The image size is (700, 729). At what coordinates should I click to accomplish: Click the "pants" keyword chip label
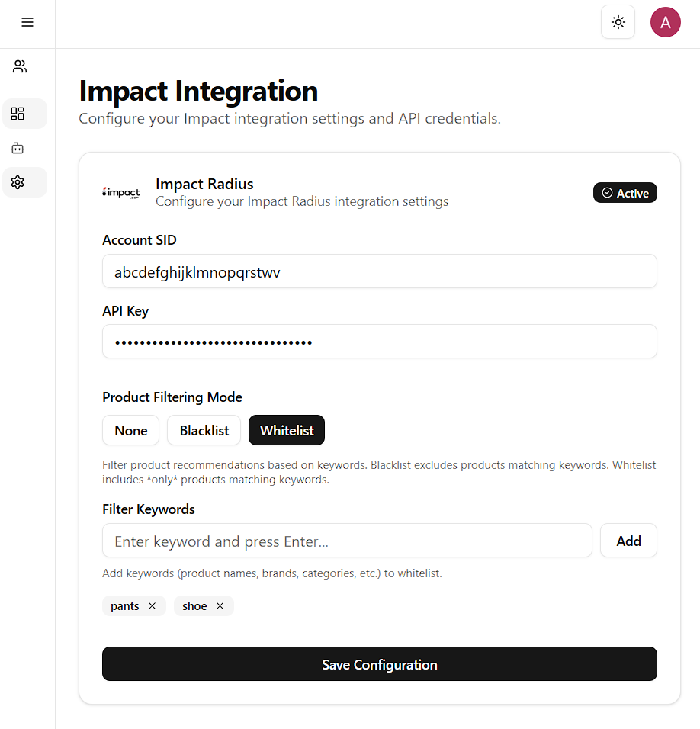[x=125, y=606]
